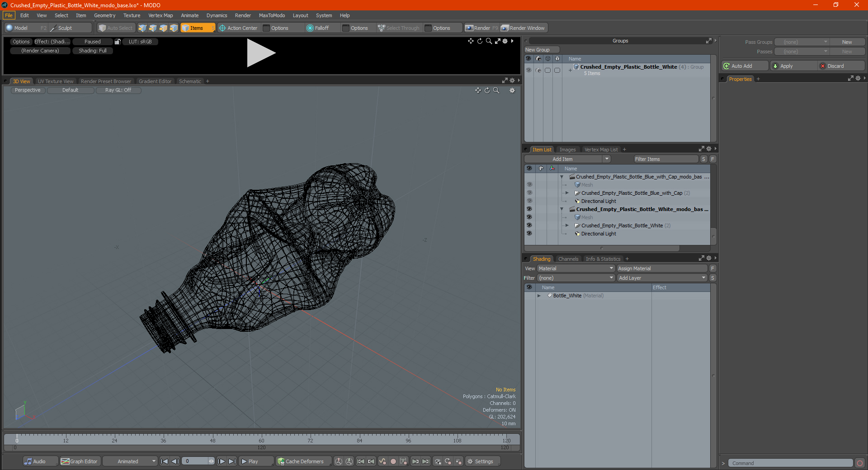Screen dimensions: 868x470
Task: Open the Texture menu
Action: (x=132, y=15)
